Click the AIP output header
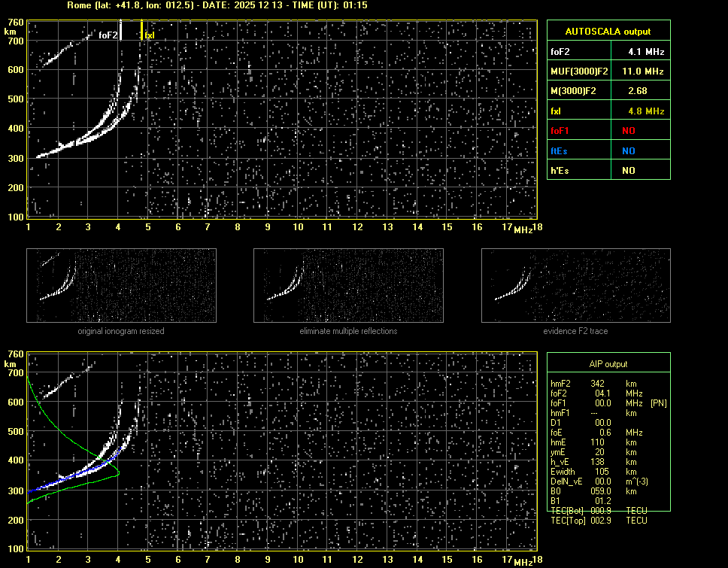Image resolution: width=728 pixels, height=568 pixels. 608,364
